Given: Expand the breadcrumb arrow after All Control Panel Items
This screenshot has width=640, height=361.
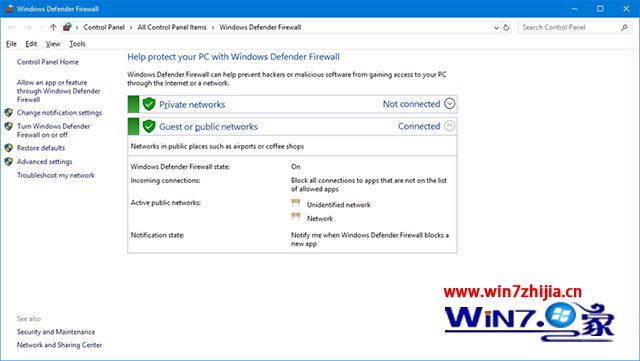Looking at the screenshot, I should tap(213, 27).
